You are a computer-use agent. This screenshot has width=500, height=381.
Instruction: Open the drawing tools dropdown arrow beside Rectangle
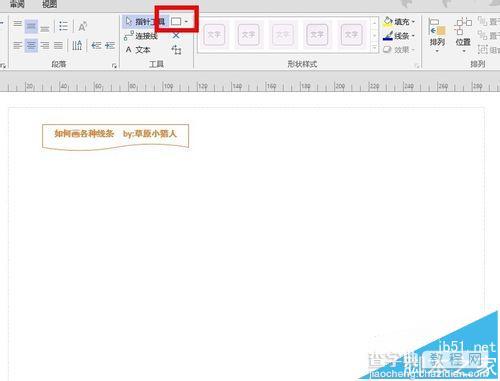point(186,22)
